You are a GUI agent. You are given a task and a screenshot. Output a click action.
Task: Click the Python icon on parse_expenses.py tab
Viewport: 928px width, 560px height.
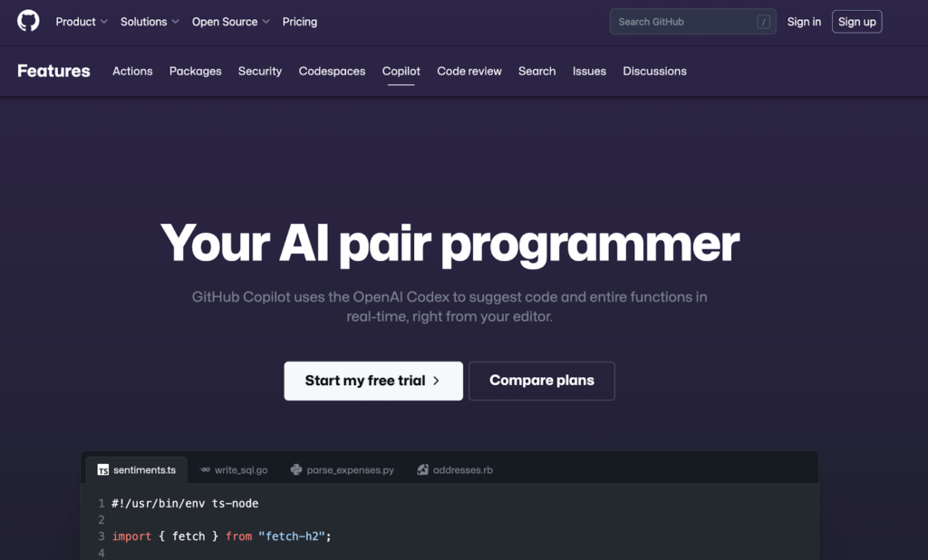click(x=296, y=469)
